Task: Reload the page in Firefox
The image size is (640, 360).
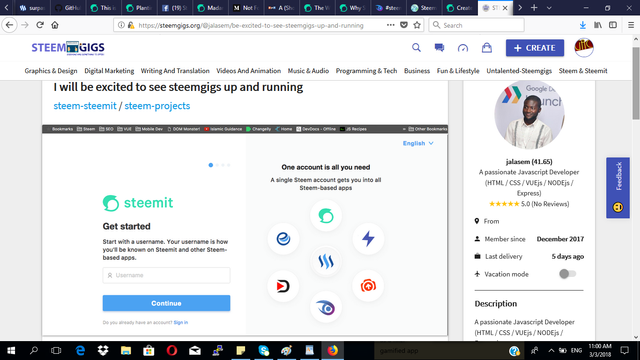Action: coord(40,25)
